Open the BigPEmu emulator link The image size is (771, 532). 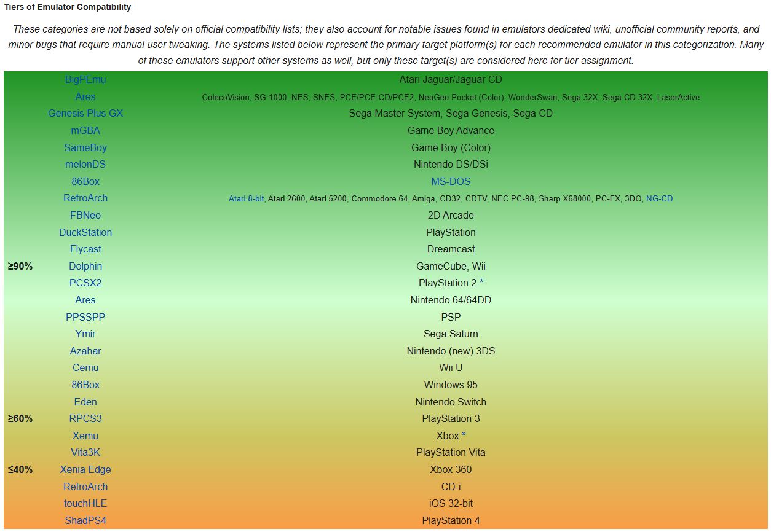click(x=85, y=80)
